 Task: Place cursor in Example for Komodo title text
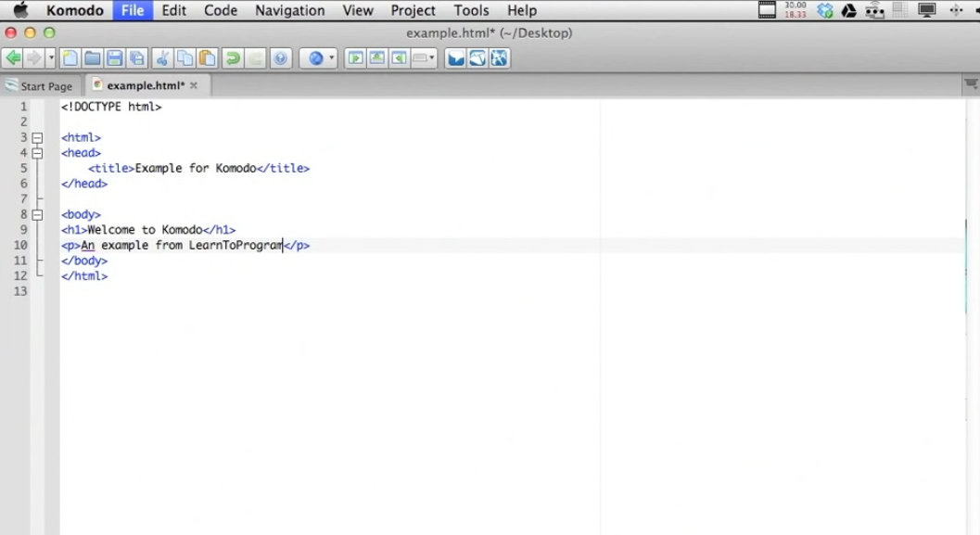[x=196, y=168]
